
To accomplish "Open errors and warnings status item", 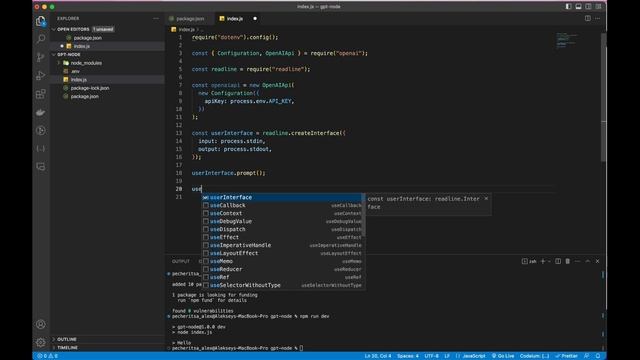I will (48, 356).
